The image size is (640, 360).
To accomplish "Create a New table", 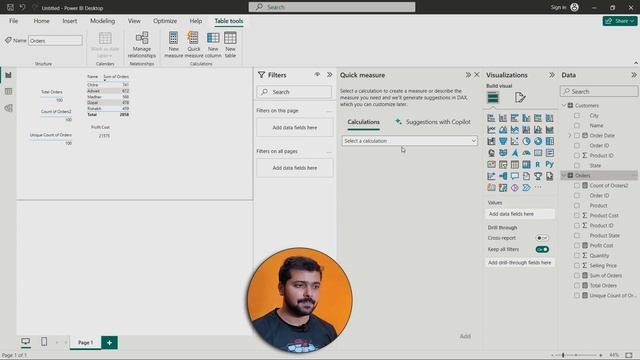I will [230, 44].
